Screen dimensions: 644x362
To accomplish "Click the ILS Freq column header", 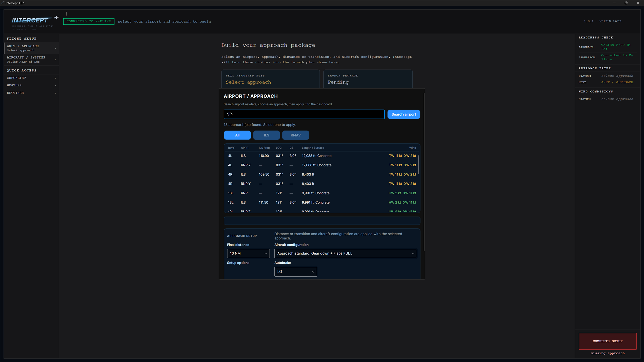I will click(264, 148).
